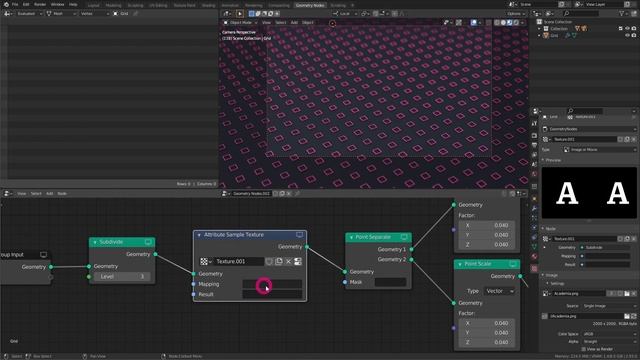Click the outliner filter funnel icon
This screenshot has height=360, width=640.
coord(622,13)
